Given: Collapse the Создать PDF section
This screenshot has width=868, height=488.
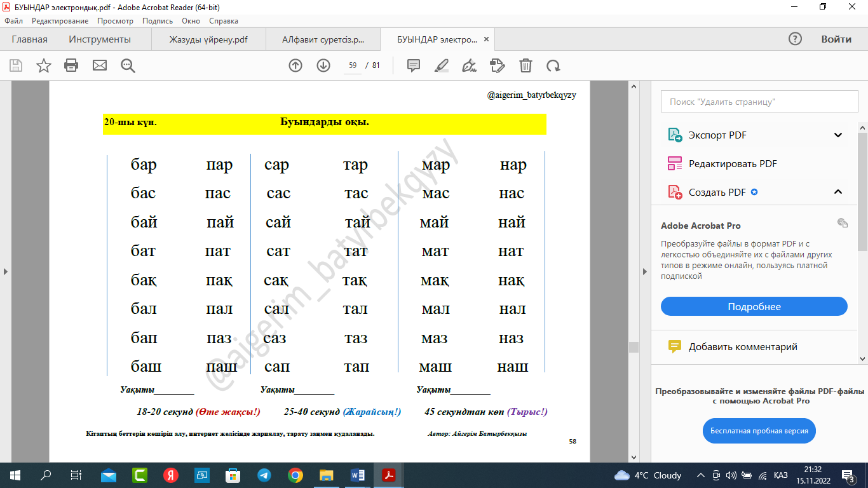Looking at the screenshot, I should click(838, 192).
